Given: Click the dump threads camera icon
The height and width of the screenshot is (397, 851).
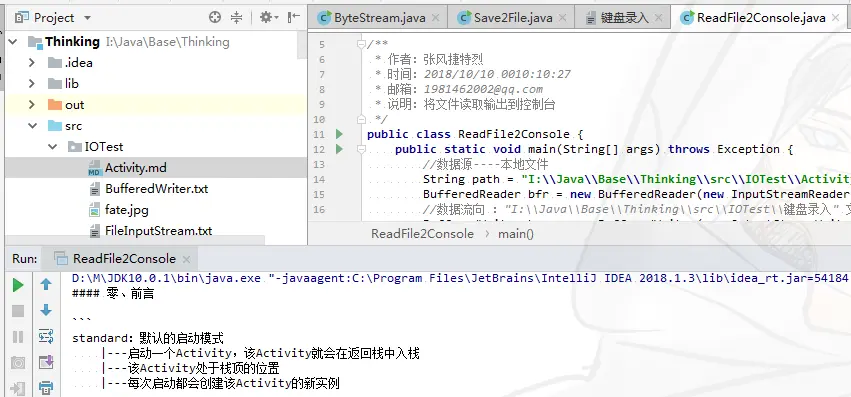Looking at the screenshot, I should tap(18, 363).
